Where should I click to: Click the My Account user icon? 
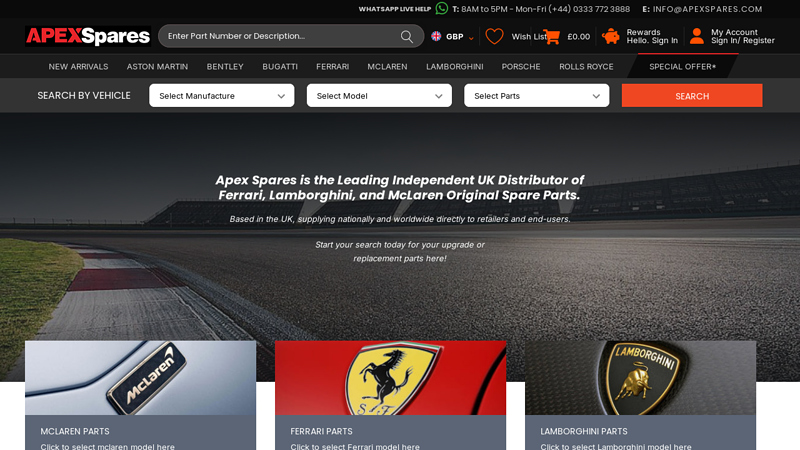697,36
